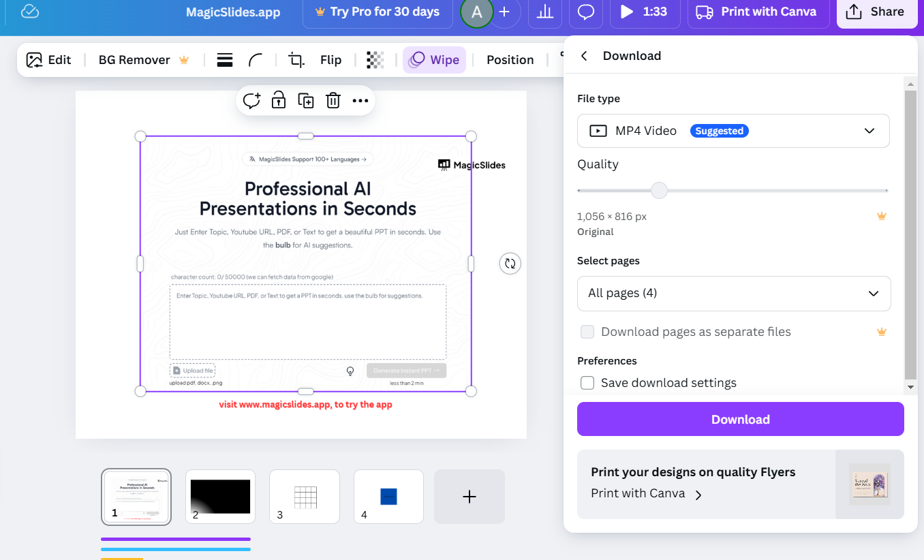The height and width of the screenshot is (560, 924).
Task: Select the crop tool icon
Action: click(x=296, y=60)
